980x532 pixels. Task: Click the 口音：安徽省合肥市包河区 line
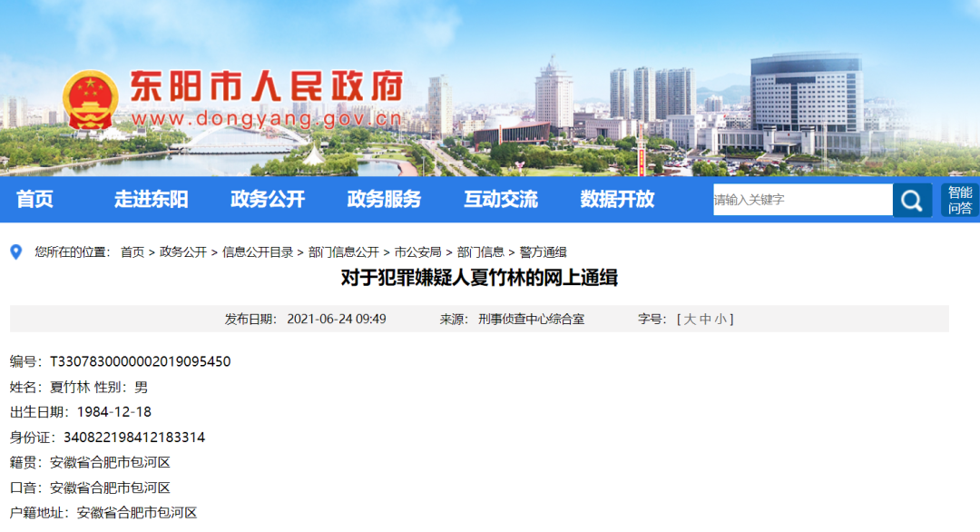(90, 487)
